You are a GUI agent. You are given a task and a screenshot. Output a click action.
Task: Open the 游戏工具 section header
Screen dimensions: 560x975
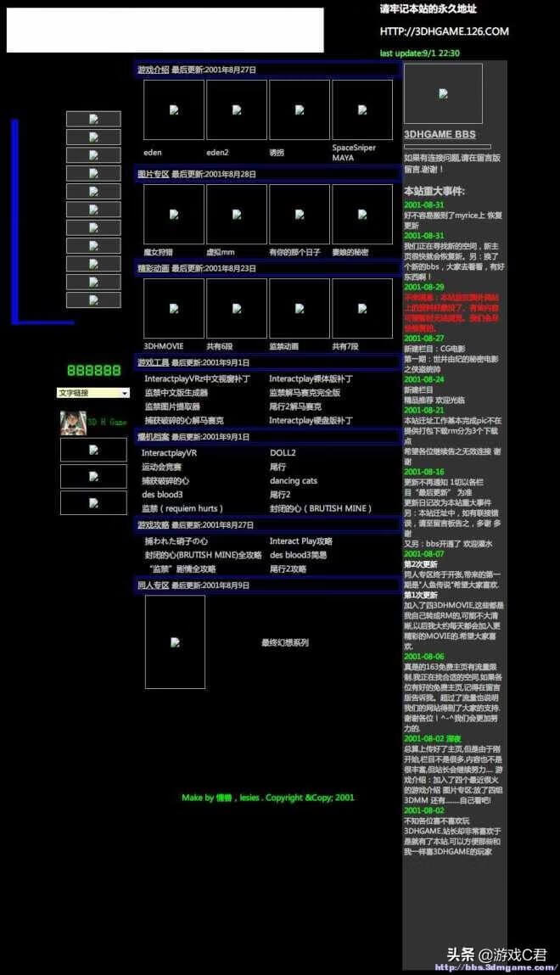click(153, 361)
